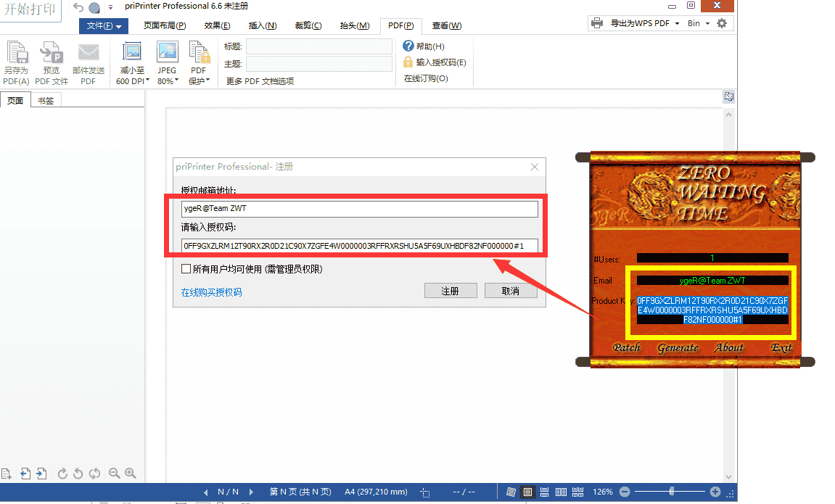
Task: Select the third (stacked pages) view-mode icon left of 126%
Action: [x=544, y=492]
